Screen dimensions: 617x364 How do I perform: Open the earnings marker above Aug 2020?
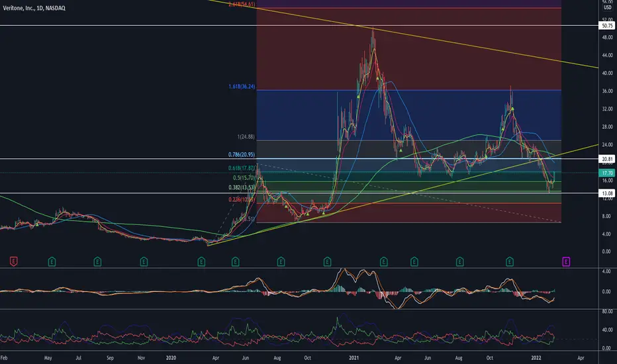(x=281, y=261)
